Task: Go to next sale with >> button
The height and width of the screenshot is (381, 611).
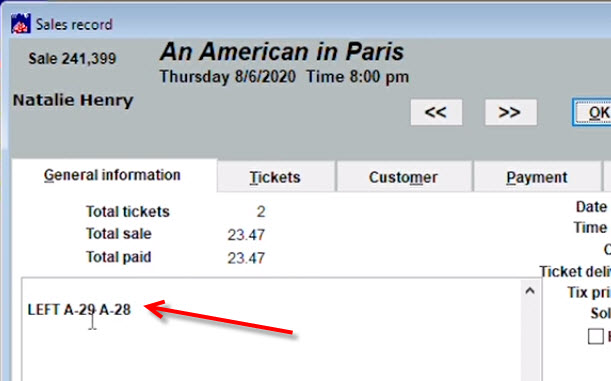Action: tap(510, 112)
